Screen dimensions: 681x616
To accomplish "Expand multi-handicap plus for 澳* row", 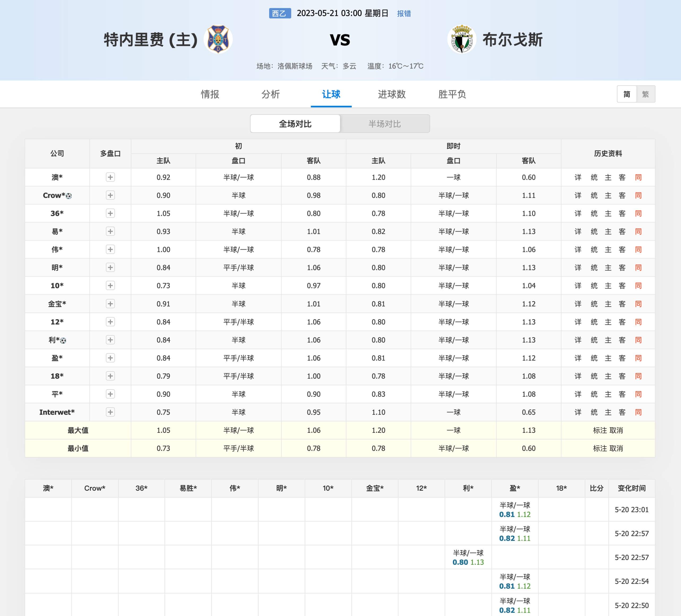I will point(110,177).
